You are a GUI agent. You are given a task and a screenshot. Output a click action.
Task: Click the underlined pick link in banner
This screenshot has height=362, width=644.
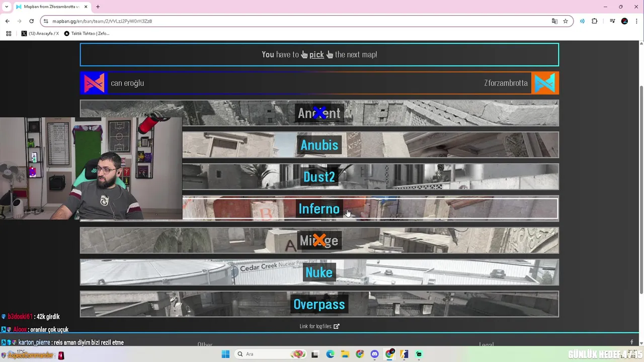tap(316, 54)
